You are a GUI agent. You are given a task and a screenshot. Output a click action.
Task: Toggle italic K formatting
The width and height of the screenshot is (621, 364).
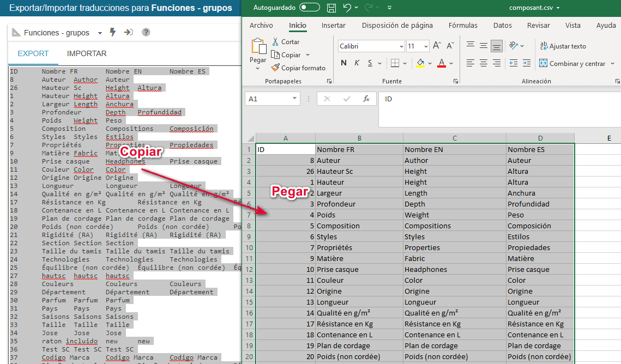click(x=357, y=63)
